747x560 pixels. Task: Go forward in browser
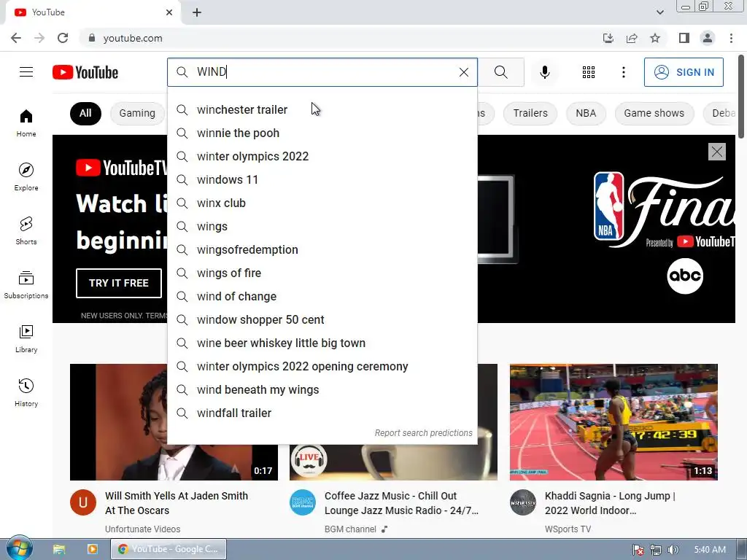[39, 38]
